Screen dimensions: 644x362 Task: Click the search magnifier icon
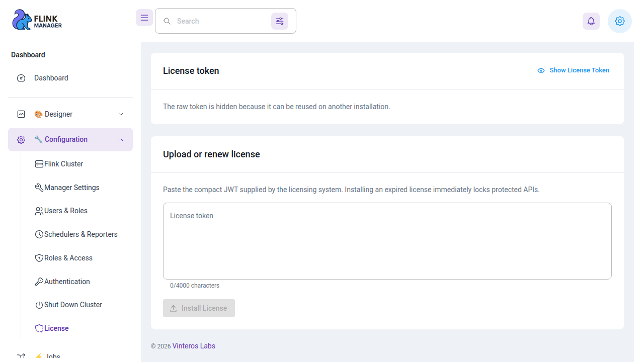(167, 21)
